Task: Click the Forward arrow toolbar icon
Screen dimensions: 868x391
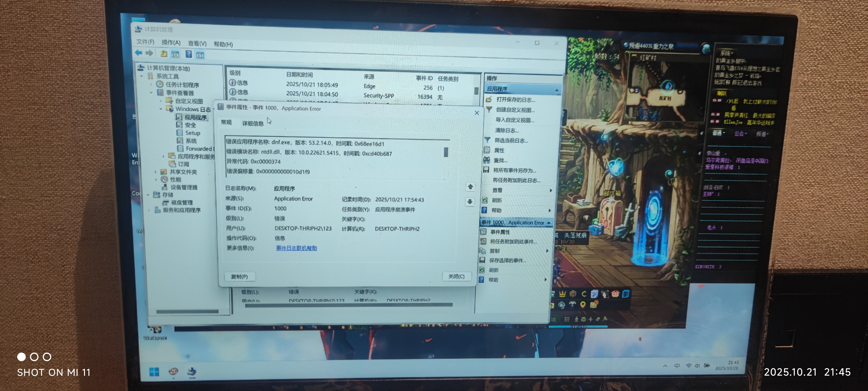Action: pos(149,53)
